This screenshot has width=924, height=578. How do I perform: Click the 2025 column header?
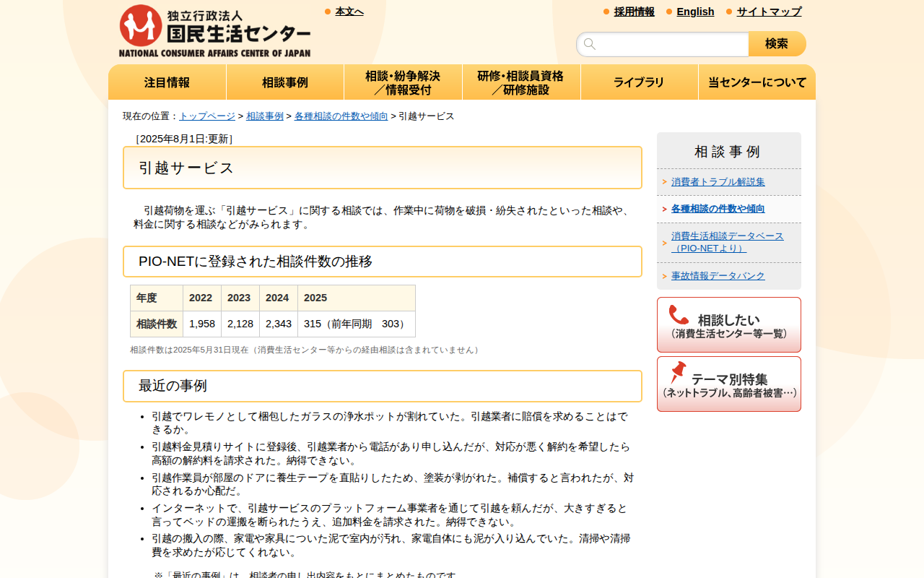tap(357, 298)
